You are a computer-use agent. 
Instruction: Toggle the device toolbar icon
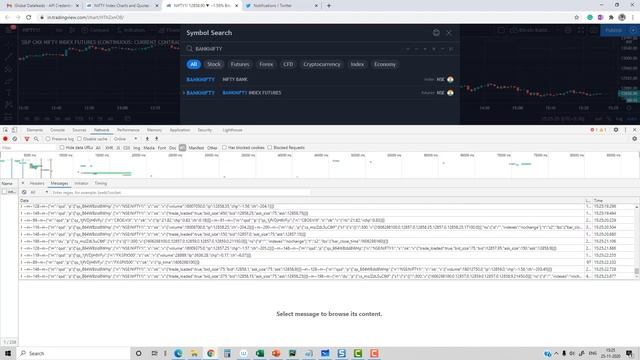pos(14,130)
